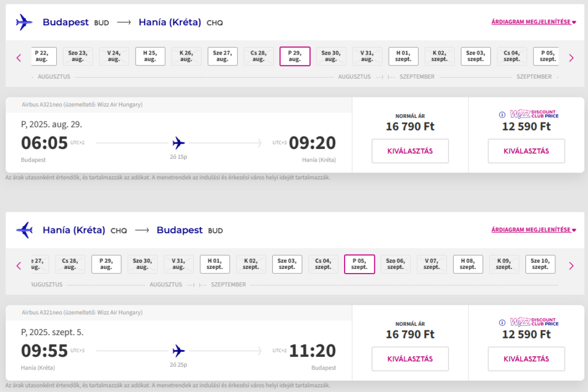Image resolution: width=588 pixels, height=392 pixels.
Task: Select outbound date Sze 27, aug.
Action: click(222, 56)
